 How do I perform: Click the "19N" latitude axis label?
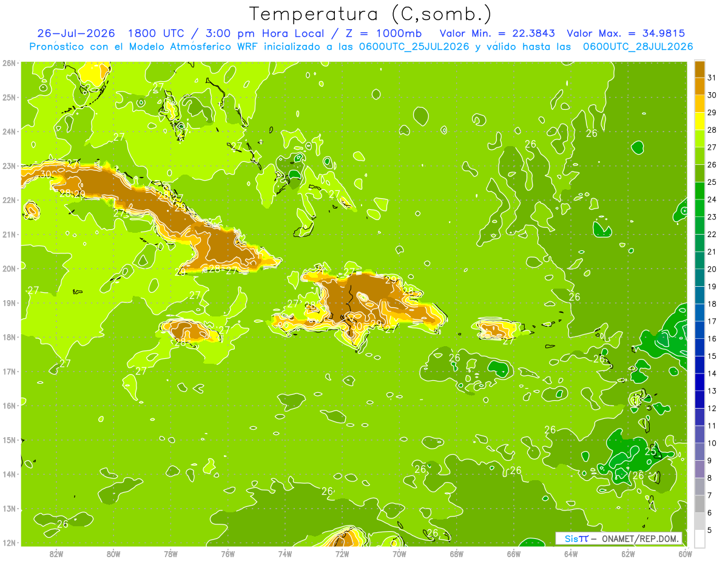tap(8, 303)
